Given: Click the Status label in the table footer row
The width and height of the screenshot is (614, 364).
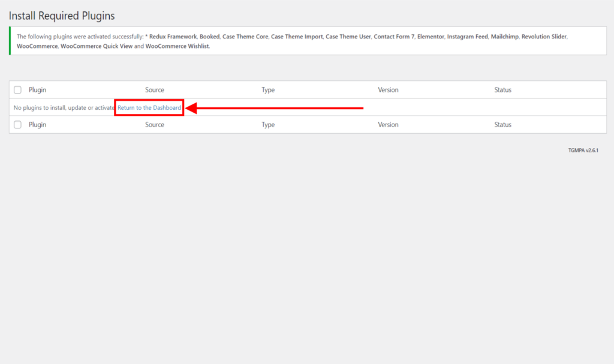Looking at the screenshot, I should coord(502,125).
